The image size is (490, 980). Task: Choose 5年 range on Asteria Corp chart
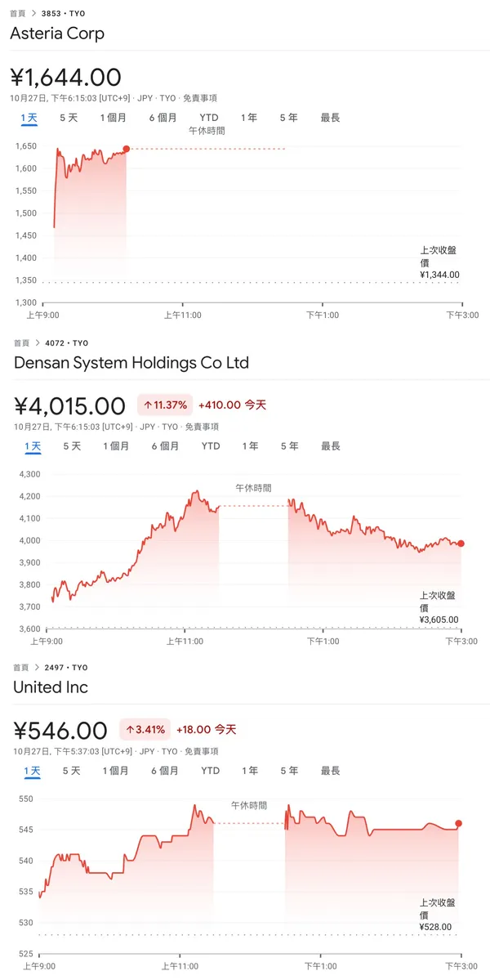pos(288,118)
